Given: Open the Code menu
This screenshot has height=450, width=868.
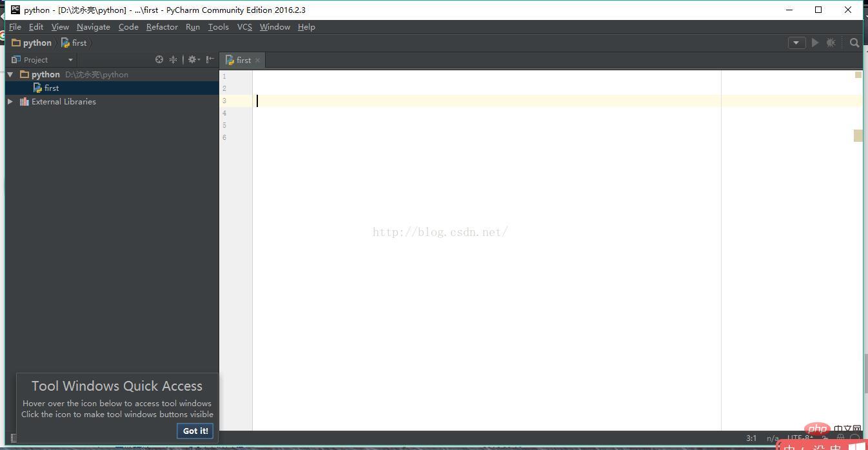Looking at the screenshot, I should click(x=128, y=27).
